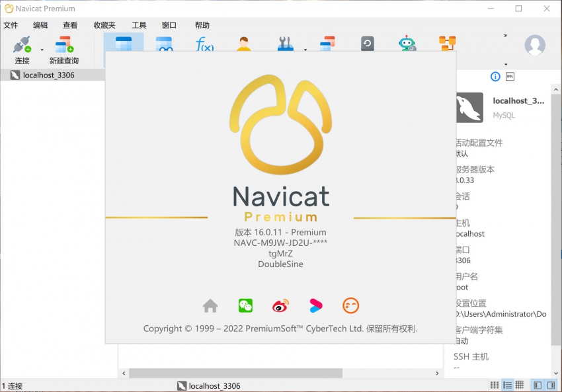Show the DDL tab icon
This screenshot has height=392, width=562.
[x=510, y=77]
